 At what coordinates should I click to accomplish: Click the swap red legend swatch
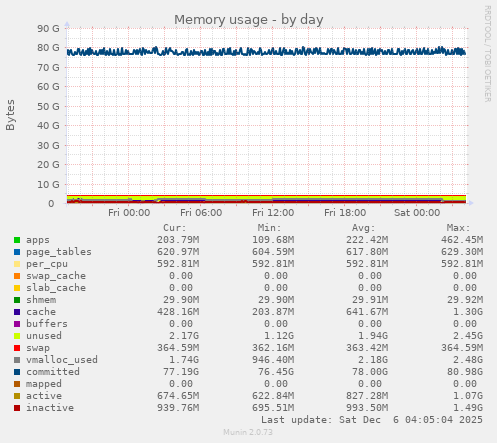17,348
